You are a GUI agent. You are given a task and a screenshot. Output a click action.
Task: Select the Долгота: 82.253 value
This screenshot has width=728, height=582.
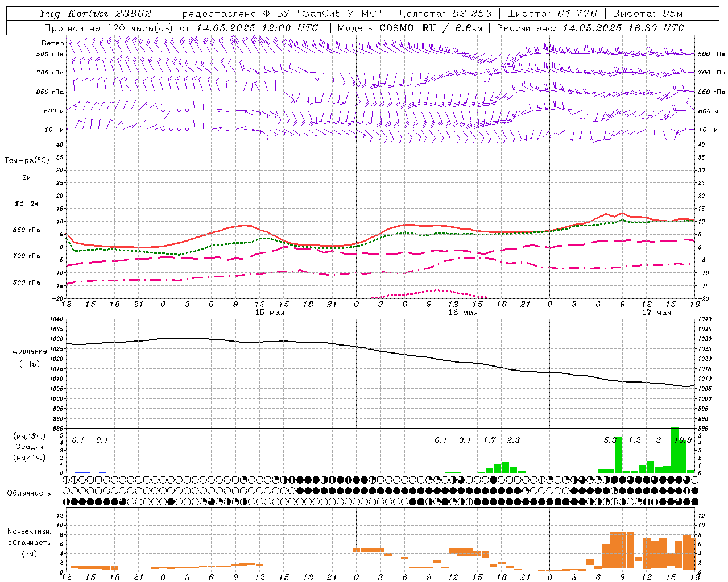(445, 14)
